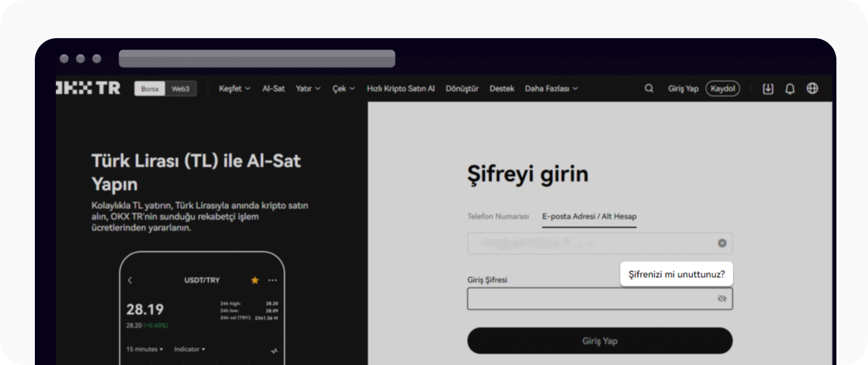The image size is (868, 365).
Task: Click the Giriş Yap link in header
Action: 683,88
